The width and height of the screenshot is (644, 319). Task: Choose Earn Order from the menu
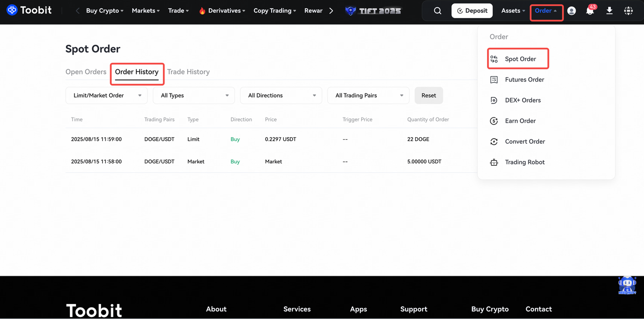click(x=520, y=121)
